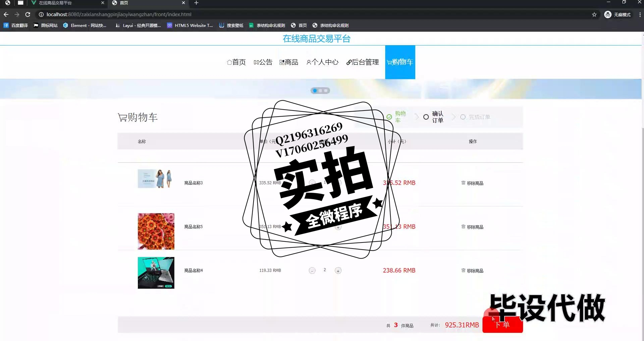This screenshot has height=341, width=644.
Task: Open the Layui - 经典开源模 bookmark
Action: [x=138, y=25]
